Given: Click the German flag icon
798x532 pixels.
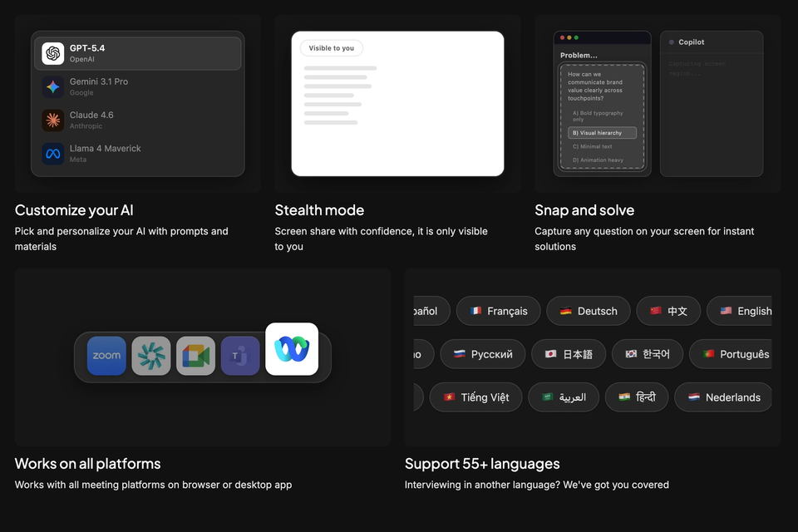Looking at the screenshot, I should 566,311.
